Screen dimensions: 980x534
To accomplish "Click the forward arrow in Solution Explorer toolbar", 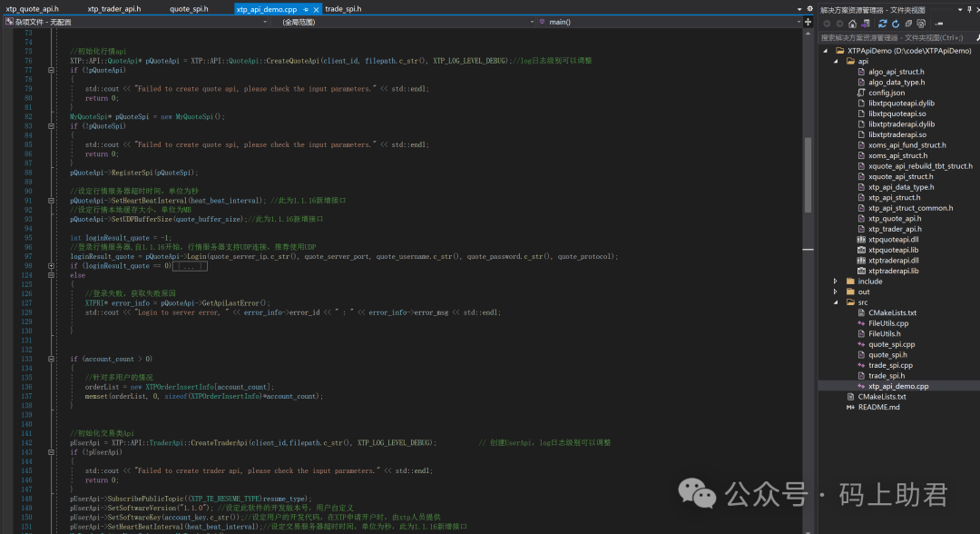I will 839,24.
